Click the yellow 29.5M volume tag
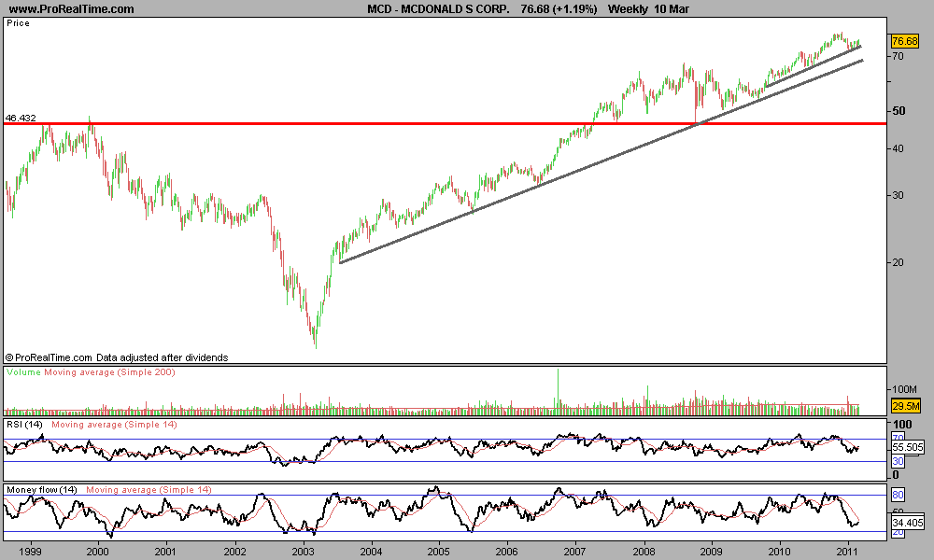 [x=906, y=406]
